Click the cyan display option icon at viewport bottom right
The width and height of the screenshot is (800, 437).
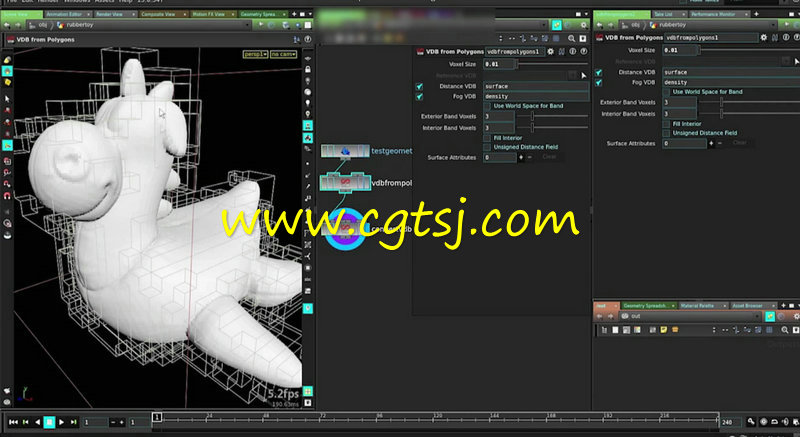tap(308, 391)
